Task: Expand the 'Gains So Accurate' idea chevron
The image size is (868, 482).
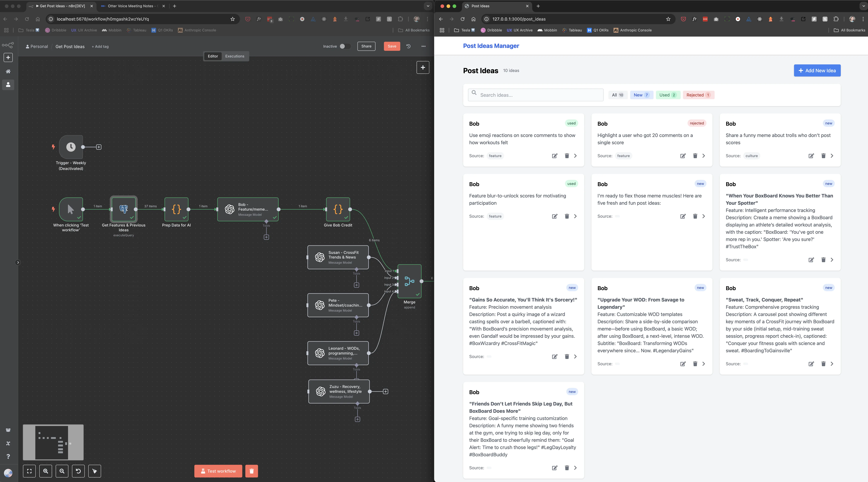Action: pyautogui.click(x=576, y=356)
